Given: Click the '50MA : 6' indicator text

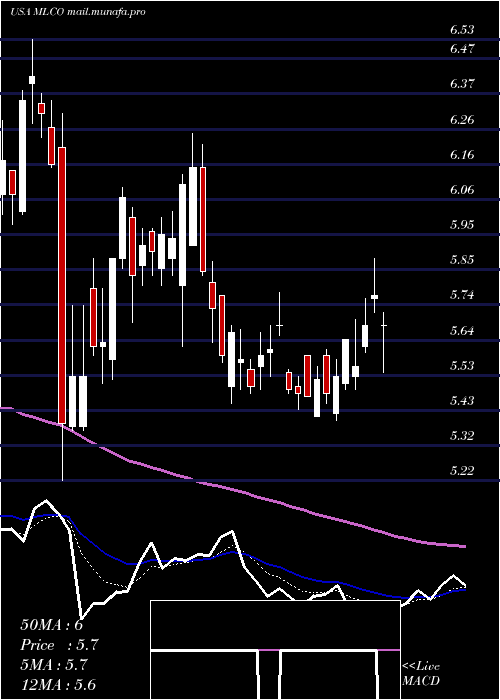Looking at the screenshot, I should [52, 625].
